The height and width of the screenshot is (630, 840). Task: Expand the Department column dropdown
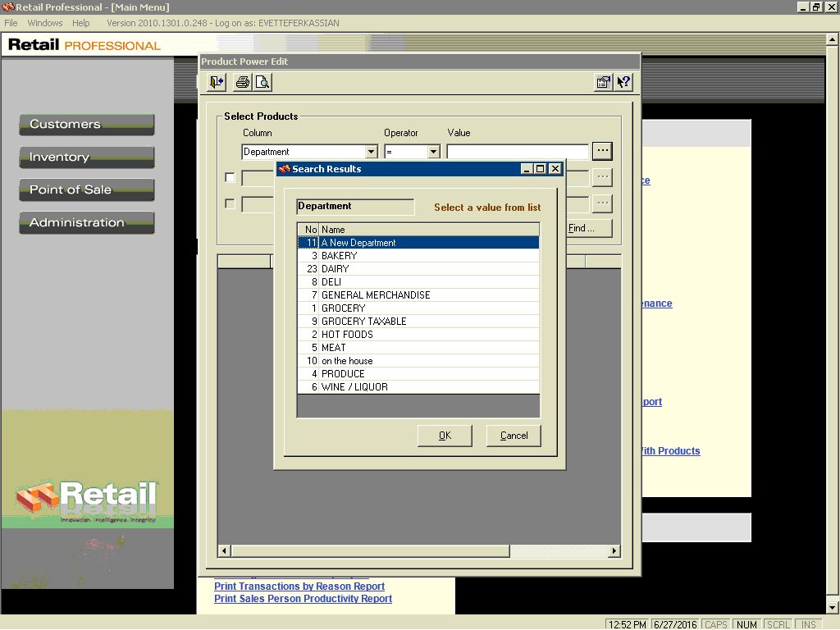click(372, 152)
